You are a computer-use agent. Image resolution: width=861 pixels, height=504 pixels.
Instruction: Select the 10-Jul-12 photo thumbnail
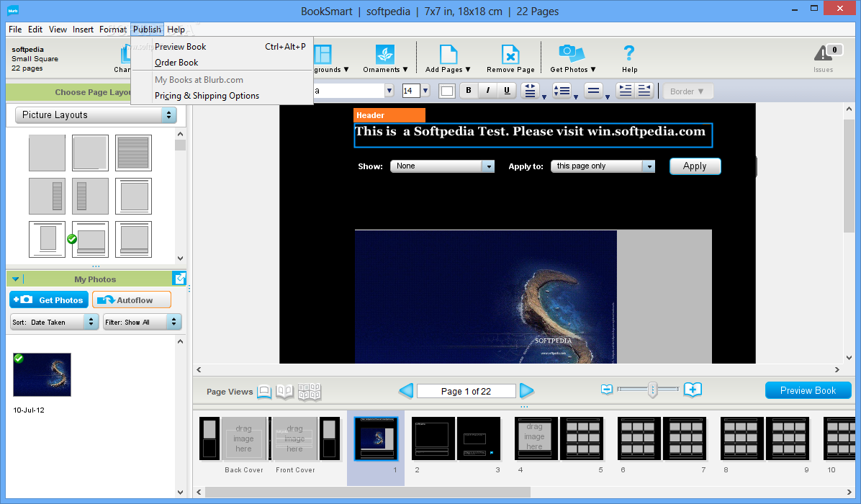pos(42,374)
